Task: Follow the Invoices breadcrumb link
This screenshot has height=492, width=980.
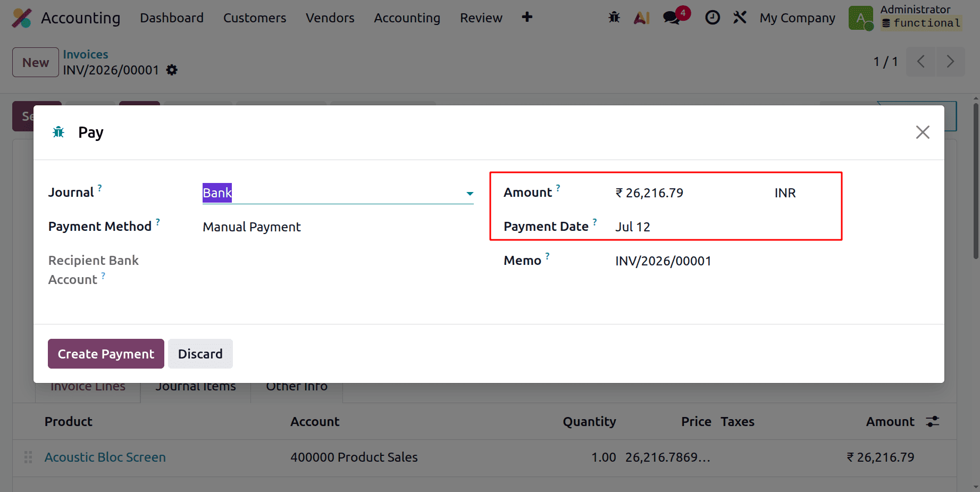Action: (86, 54)
